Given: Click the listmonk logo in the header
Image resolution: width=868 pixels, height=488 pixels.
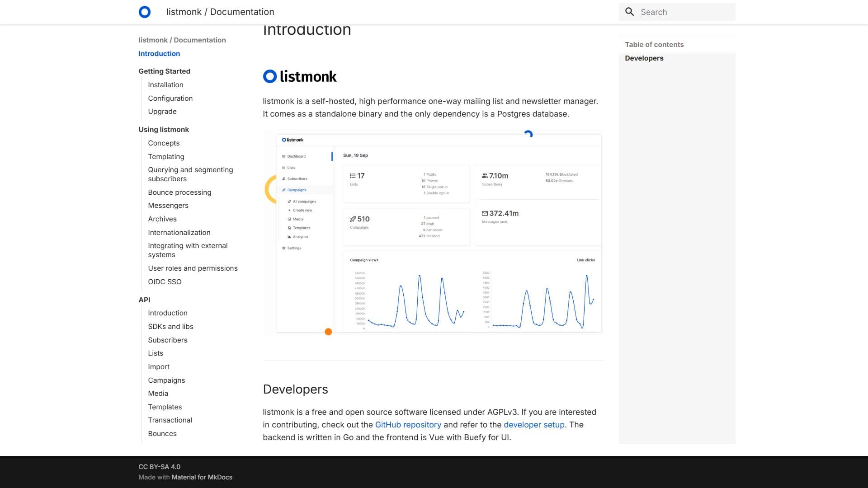Looking at the screenshot, I should 145,12.
